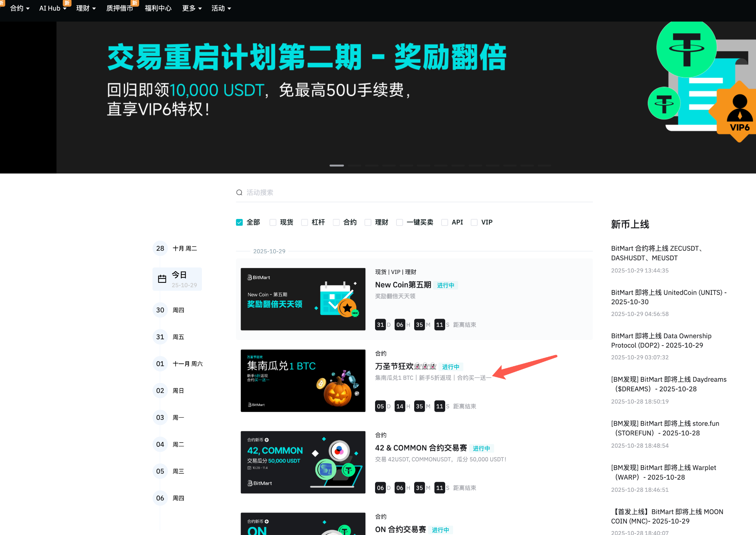Screen dimensions: 756x535
Task: Enable the 合约 filter checkbox
Action: pyautogui.click(x=336, y=222)
